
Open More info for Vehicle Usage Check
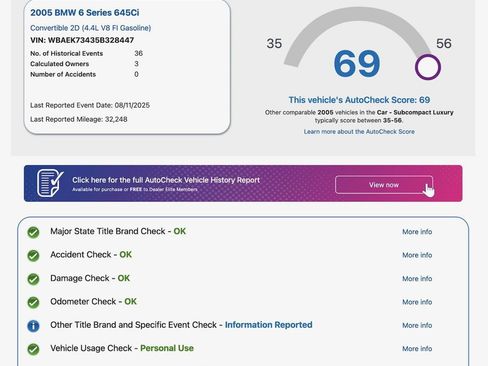pos(417,349)
